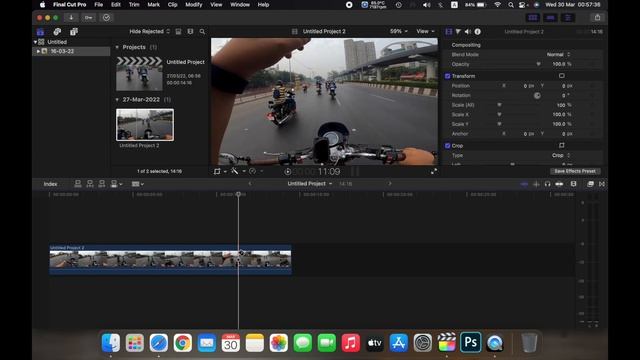Open the Photos and Audio sidebar

click(x=57, y=31)
